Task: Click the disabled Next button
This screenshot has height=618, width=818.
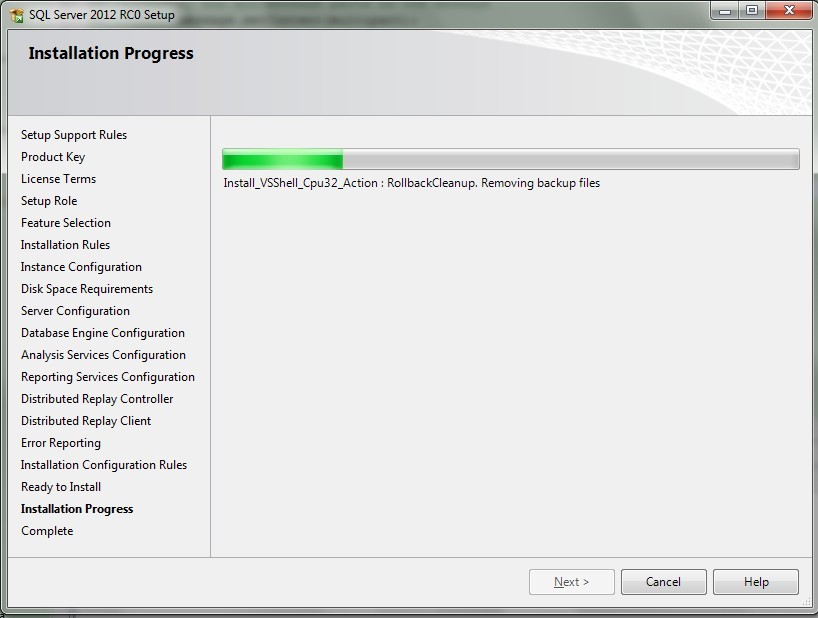Action: tap(571, 581)
